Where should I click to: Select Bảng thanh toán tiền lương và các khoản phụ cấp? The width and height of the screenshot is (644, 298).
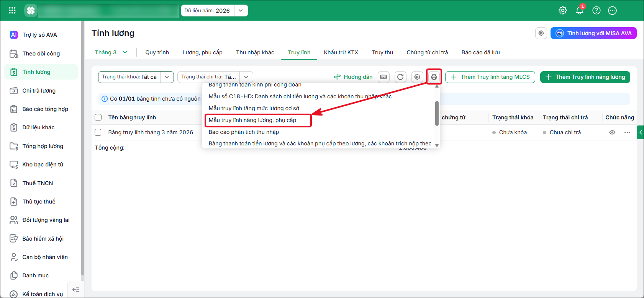320,143
